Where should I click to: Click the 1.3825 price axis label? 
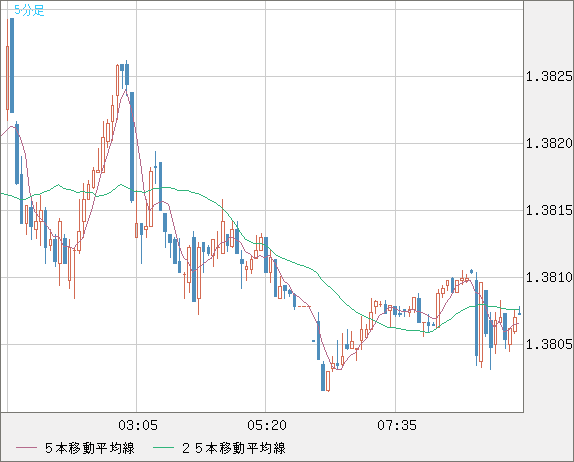tap(549, 77)
